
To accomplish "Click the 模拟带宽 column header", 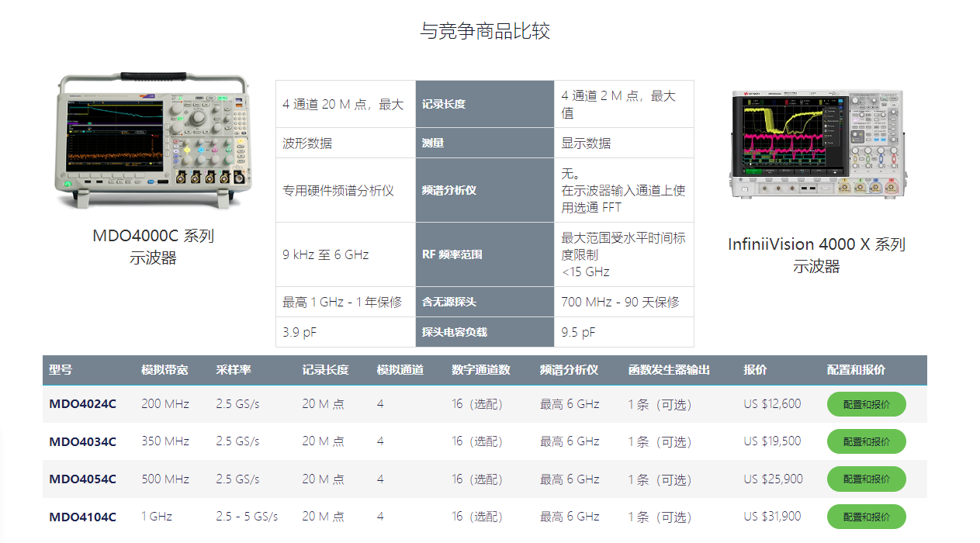I will click(x=164, y=370).
